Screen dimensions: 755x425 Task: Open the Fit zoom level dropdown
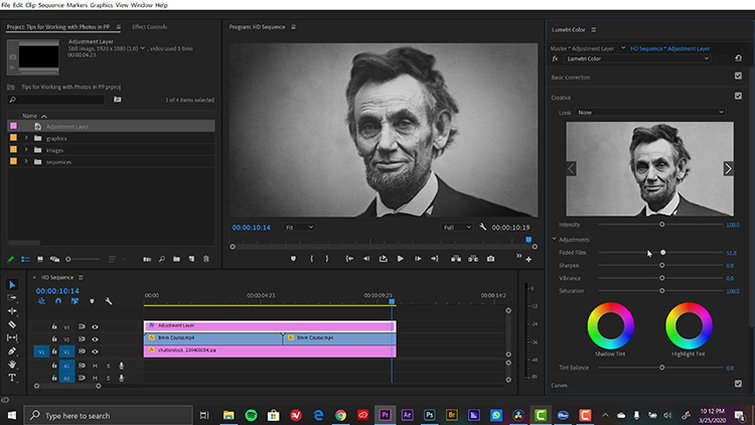(298, 228)
